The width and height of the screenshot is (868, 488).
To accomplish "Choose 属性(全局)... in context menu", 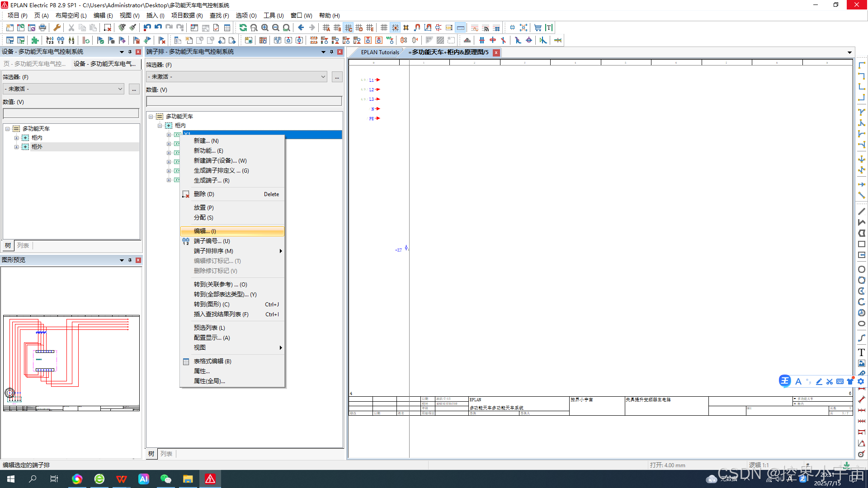I will 232,381.
